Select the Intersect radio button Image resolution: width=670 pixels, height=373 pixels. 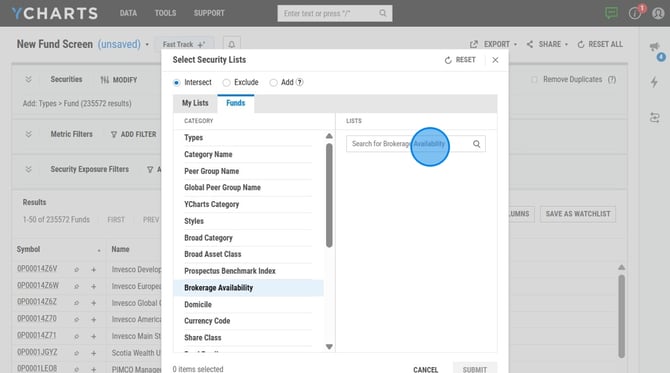(176, 83)
